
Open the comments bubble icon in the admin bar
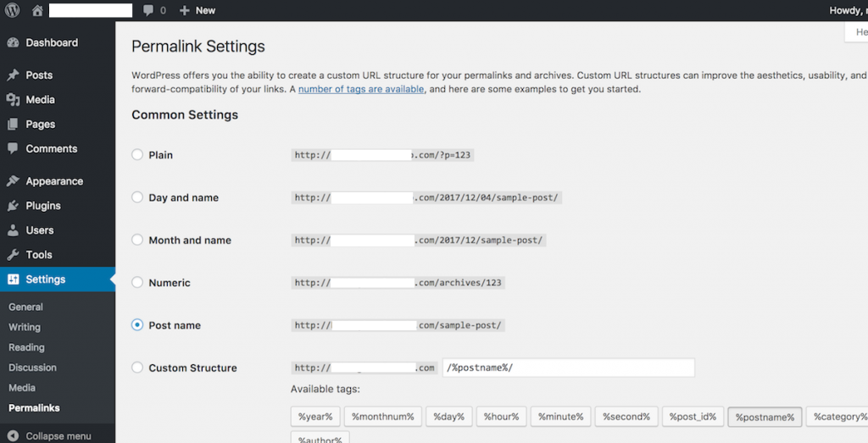point(147,10)
